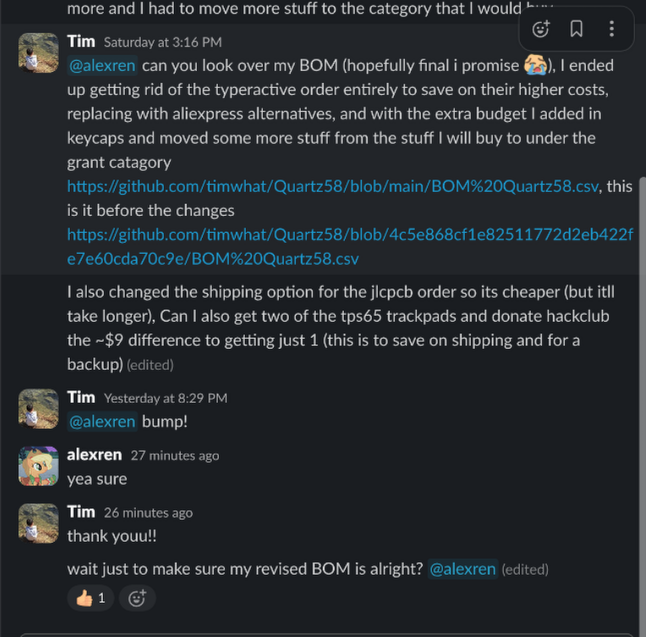Click alexren's pony avatar
This screenshot has height=637, width=646.
click(x=38, y=466)
